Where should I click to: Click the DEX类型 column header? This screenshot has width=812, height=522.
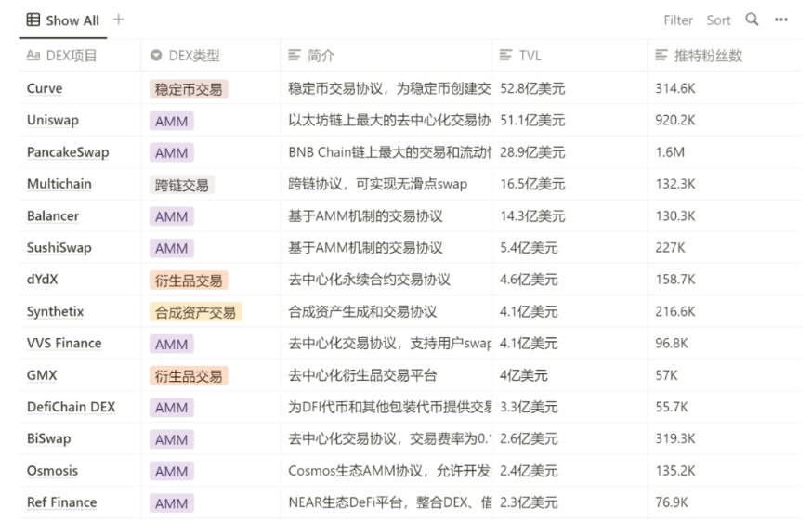point(211,56)
